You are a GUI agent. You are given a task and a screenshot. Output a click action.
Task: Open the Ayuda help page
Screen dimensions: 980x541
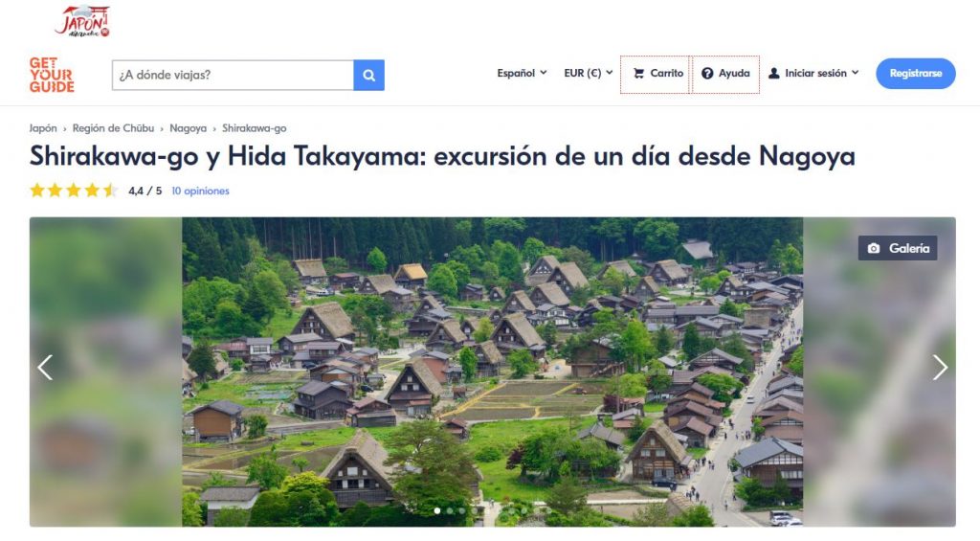[725, 74]
